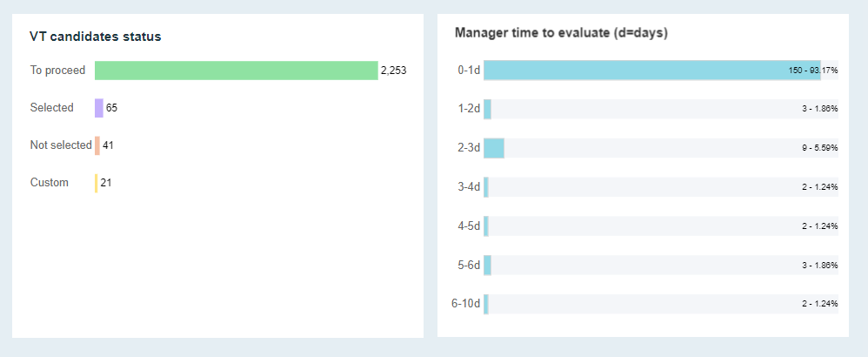The image size is (868, 357).
Task: Click the 2,253 count value
Action: pos(393,71)
